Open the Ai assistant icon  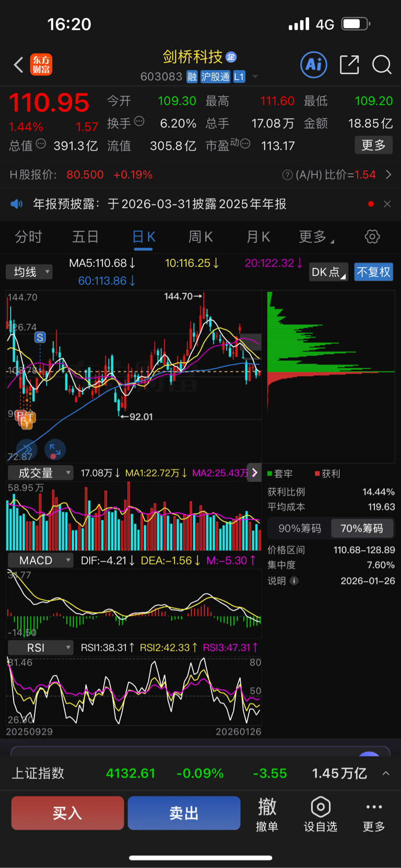[314, 65]
